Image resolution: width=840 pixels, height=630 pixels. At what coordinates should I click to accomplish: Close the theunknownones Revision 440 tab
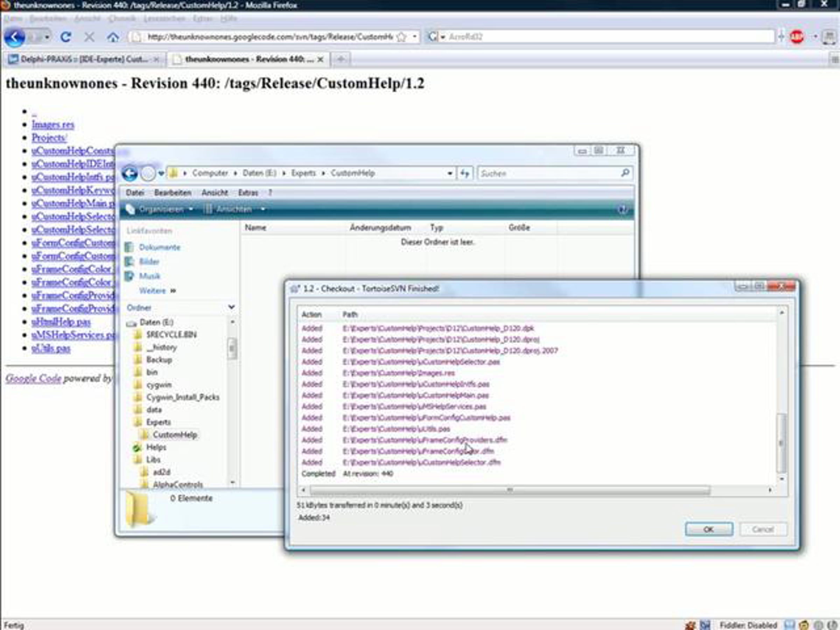click(x=321, y=59)
